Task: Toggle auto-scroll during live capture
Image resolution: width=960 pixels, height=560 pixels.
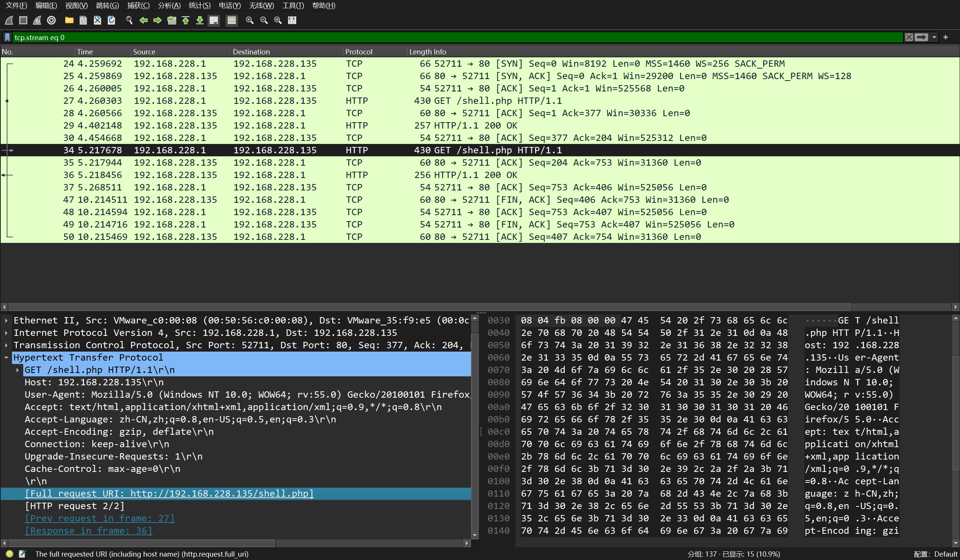Action: 214,20
